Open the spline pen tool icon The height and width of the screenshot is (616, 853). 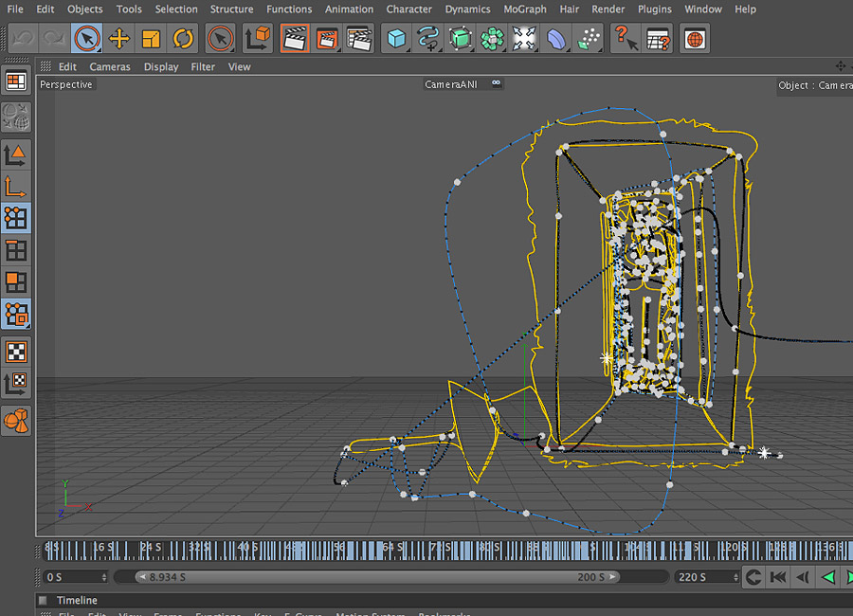click(428, 39)
